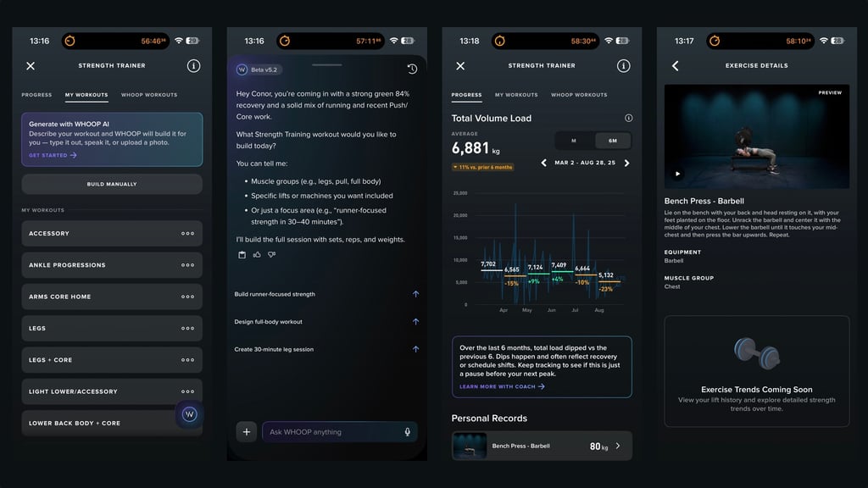Send suggestion Create 30-minute leg session

tap(326, 349)
